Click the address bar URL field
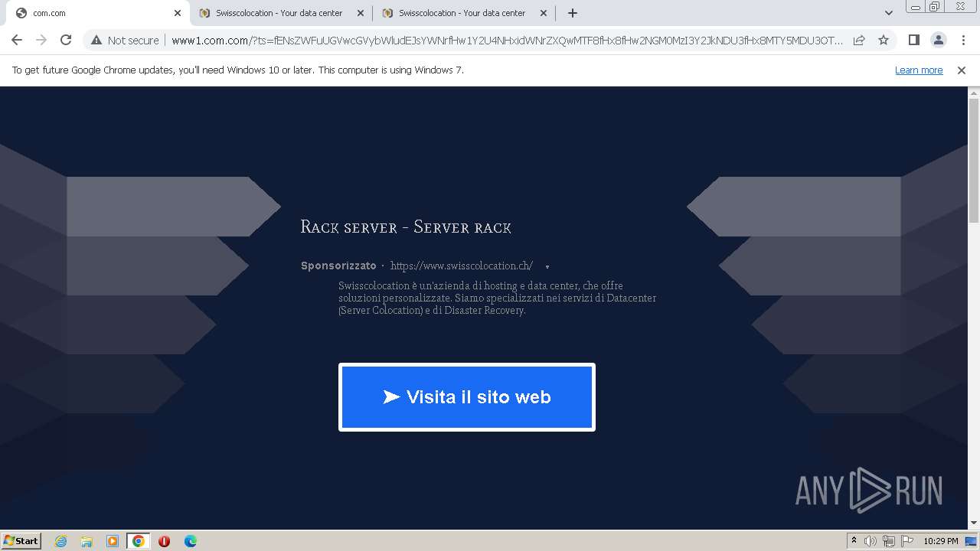980x551 pixels. click(x=507, y=41)
